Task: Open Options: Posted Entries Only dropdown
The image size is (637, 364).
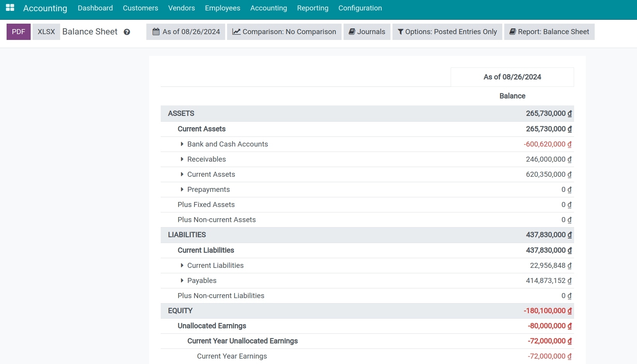Action: coord(447,32)
